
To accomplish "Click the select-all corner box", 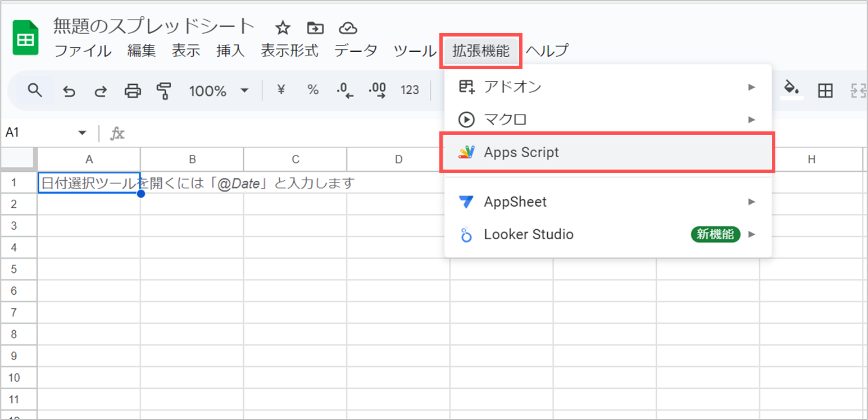I will point(19,159).
